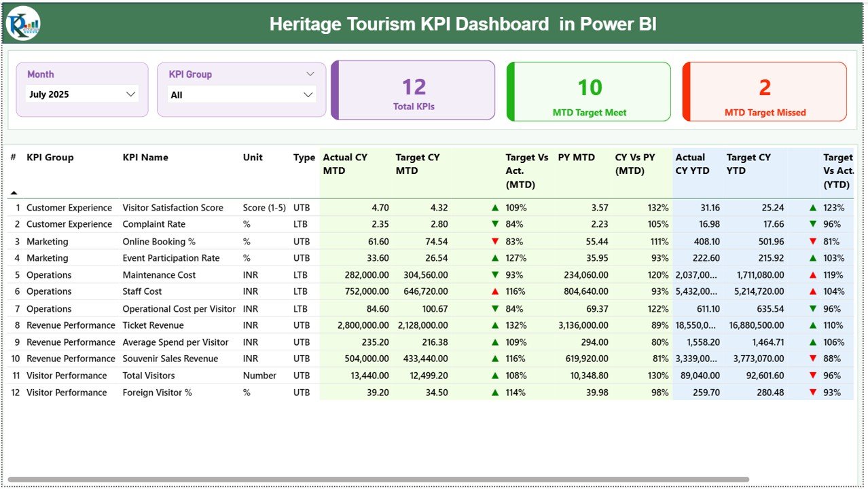This screenshot has width=868, height=489.
Task: Click the Actual CY MTD column header
Action: (x=345, y=164)
